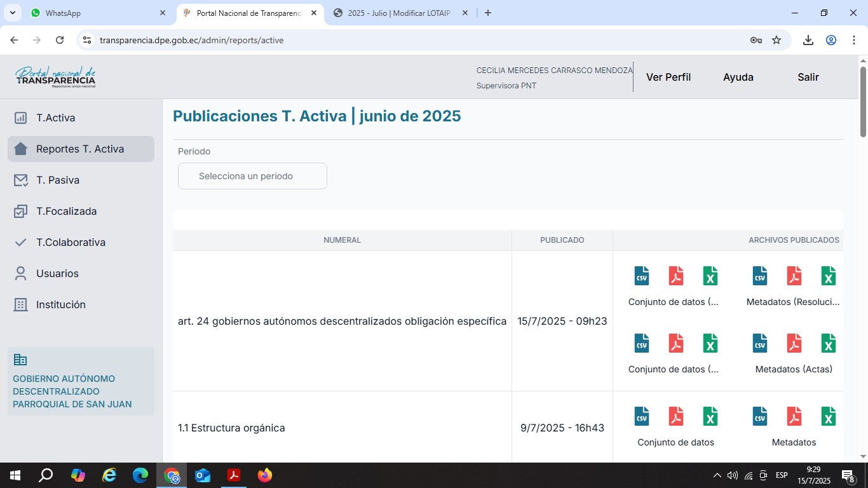Download Excel file of 1.1 Estructura orgánica metadata
The image size is (868, 488).
click(829, 416)
